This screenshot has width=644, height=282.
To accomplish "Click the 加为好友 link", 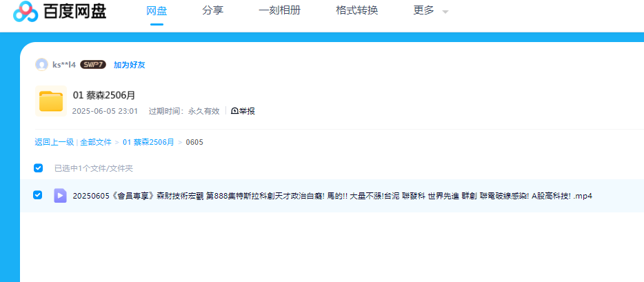I will (129, 65).
